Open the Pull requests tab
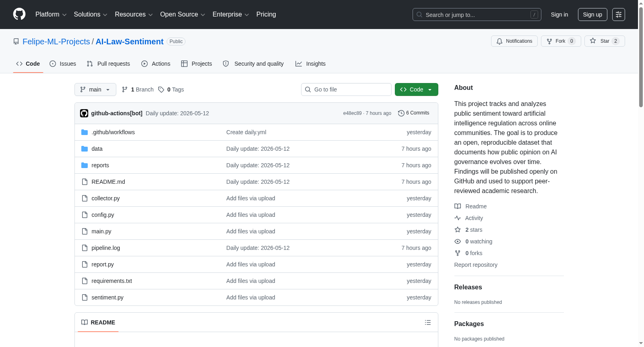644x347 pixels. pyautogui.click(x=108, y=64)
